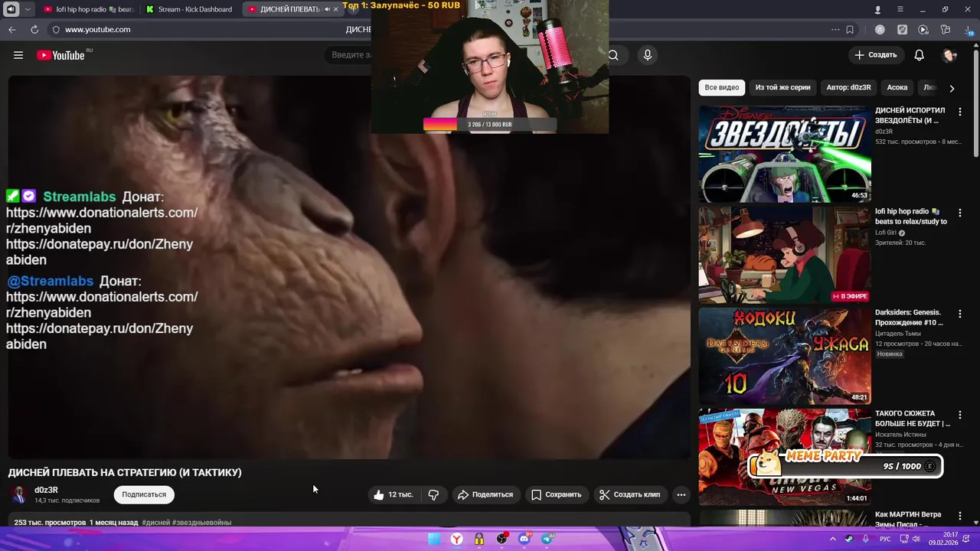Open Steam icon in system tray

click(x=850, y=539)
